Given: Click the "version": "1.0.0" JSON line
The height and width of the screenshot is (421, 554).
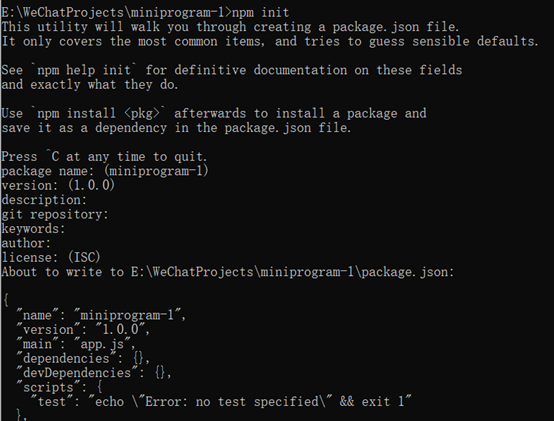Looking at the screenshot, I should click(83, 330).
